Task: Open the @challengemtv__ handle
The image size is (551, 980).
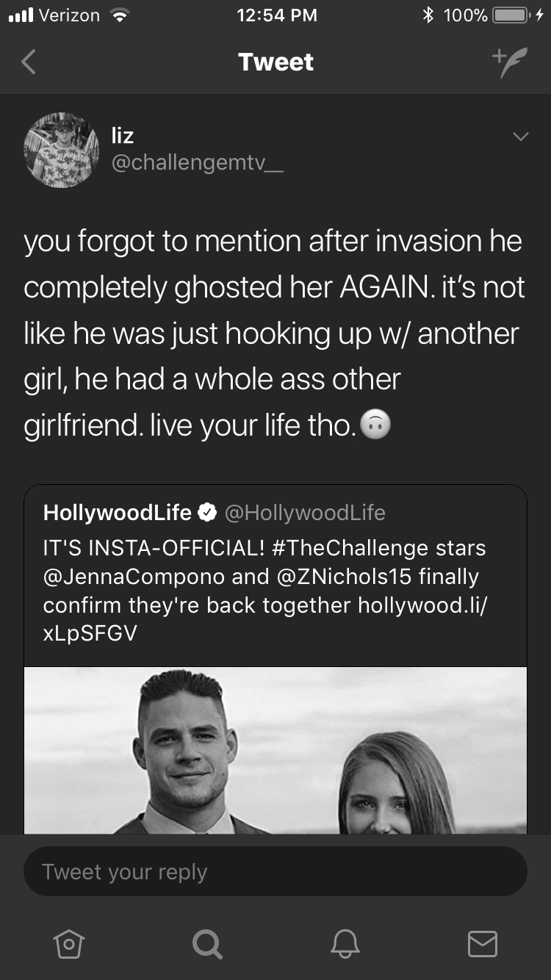Action: pos(197,163)
